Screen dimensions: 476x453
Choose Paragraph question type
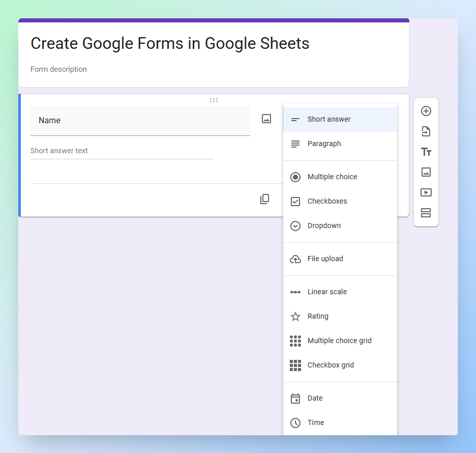(x=340, y=144)
